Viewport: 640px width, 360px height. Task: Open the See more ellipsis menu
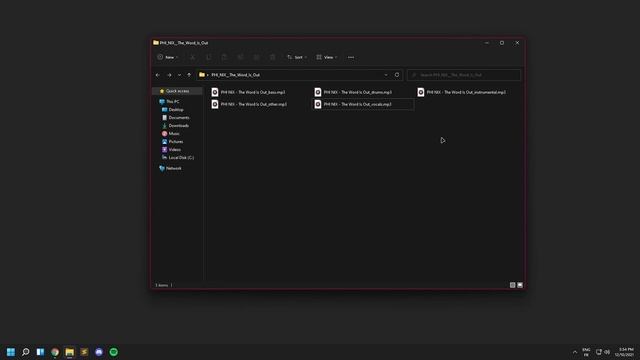pos(351,57)
